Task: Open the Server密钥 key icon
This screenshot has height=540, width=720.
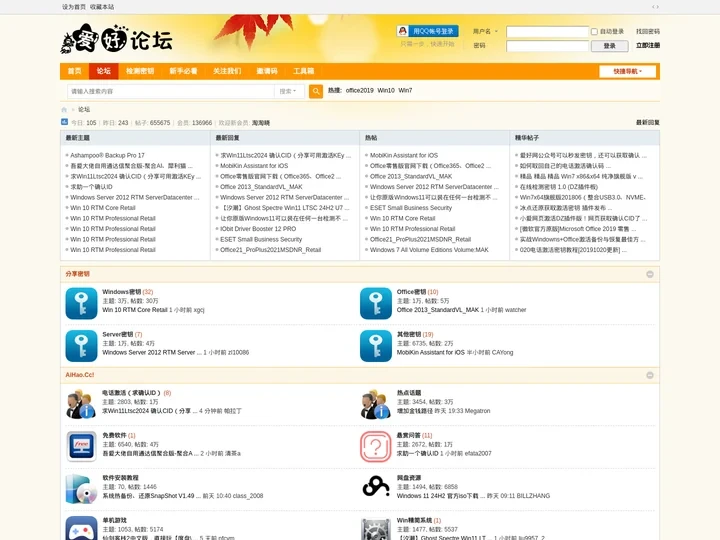Action: tap(81, 346)
